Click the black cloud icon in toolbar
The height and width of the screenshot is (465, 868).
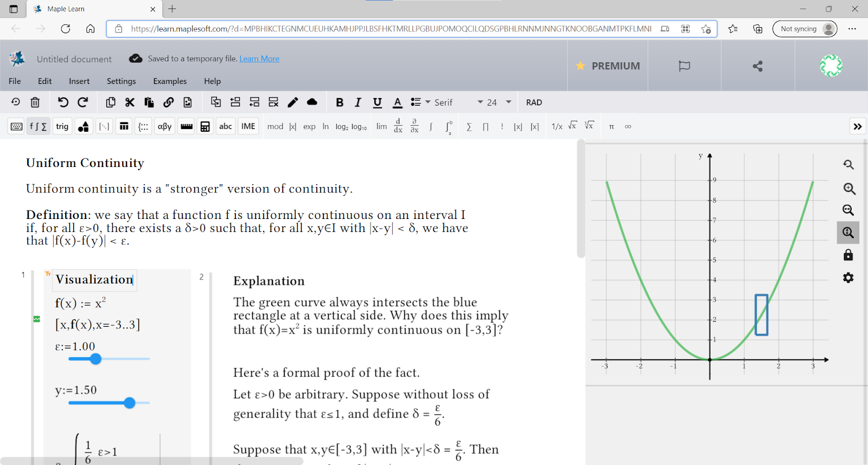[312, 102]
